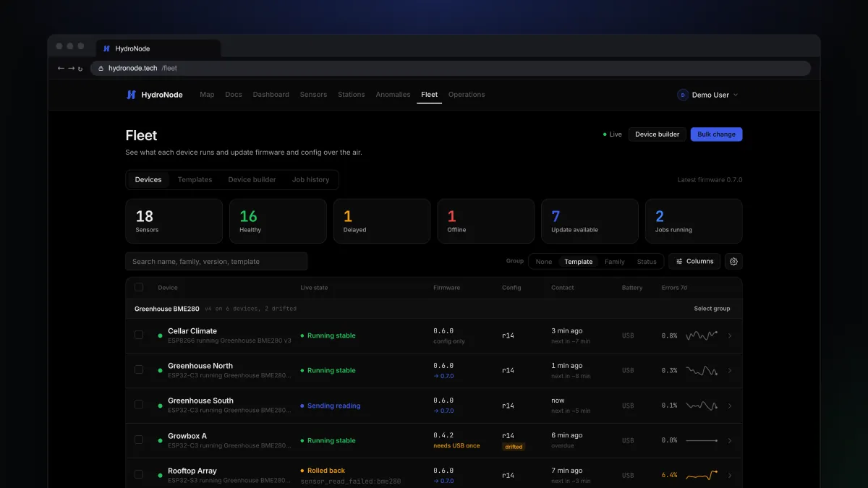Screen dimensions: 868x488
Task: Click the Growbox A drifted badge
Action: [514, 447]
